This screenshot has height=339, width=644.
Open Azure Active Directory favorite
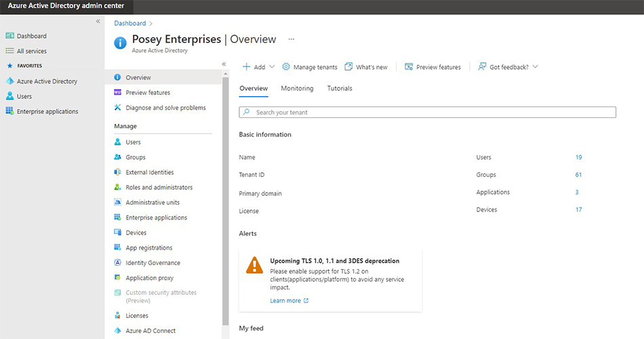47,81
